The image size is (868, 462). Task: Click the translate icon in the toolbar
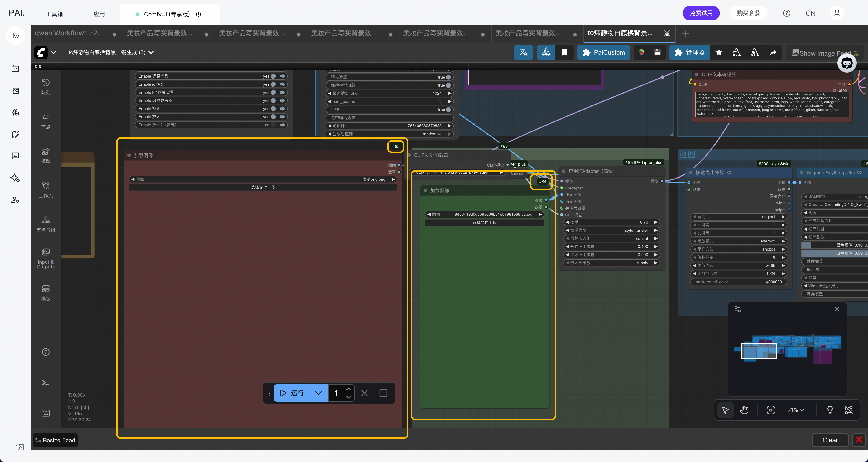coord(523,52)
